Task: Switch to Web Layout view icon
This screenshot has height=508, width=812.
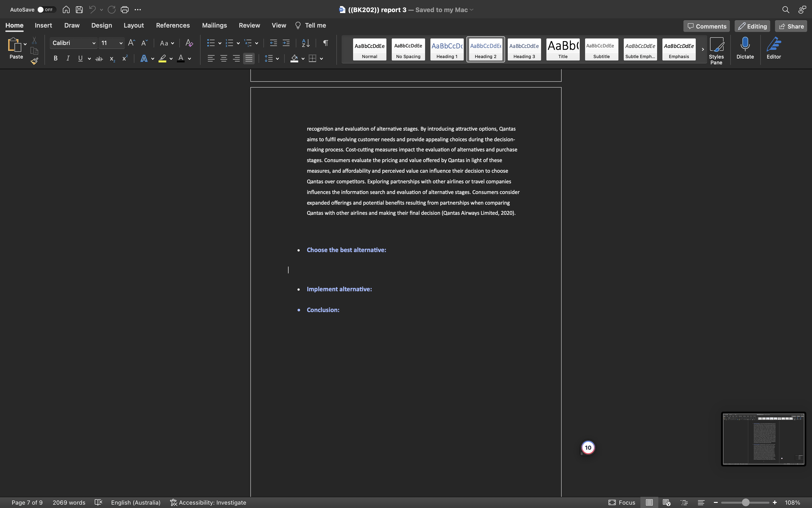Action: 666,503
